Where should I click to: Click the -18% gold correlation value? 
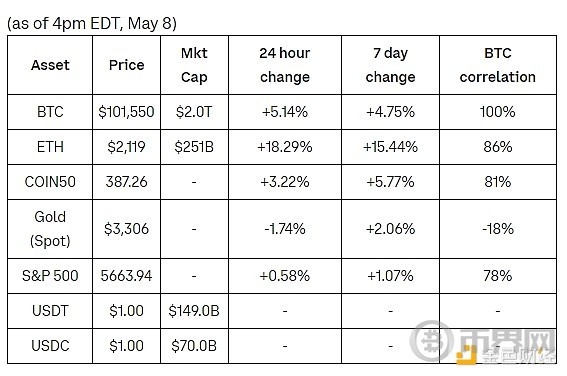tap(498, 229)
